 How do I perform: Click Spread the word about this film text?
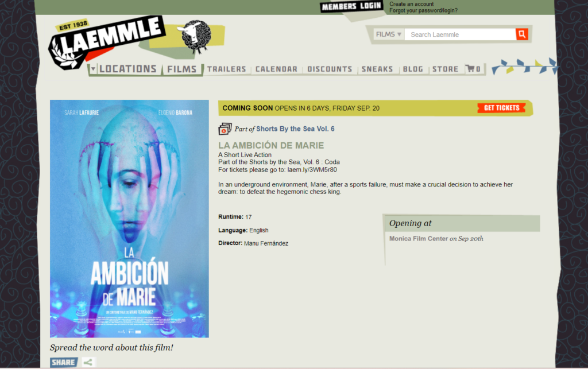click(x=111, y=348)
